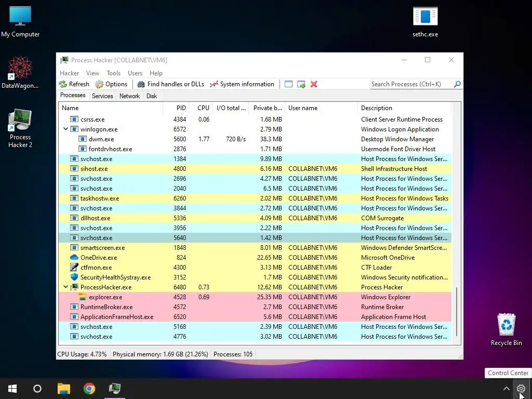
Task: Select the ApplicationFrameHost.exe row
Action: tap(255, 316)
